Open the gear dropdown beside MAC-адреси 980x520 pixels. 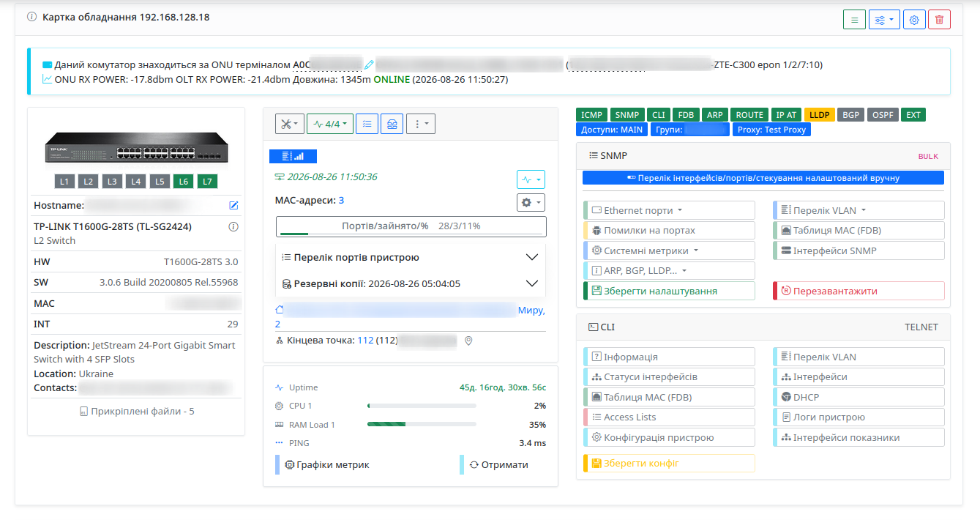point(531,202)
